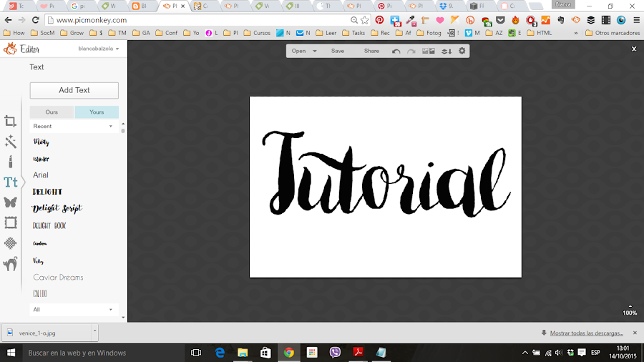The width and height of the screenshot is (644, 362).
Task: Open the volume control in tray
Action: 559,353
